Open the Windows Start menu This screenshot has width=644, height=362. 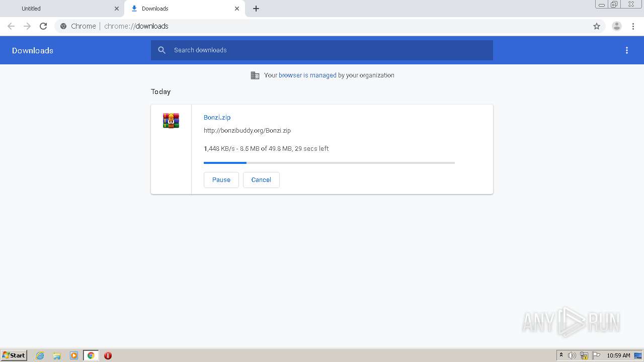click(14, 355)
